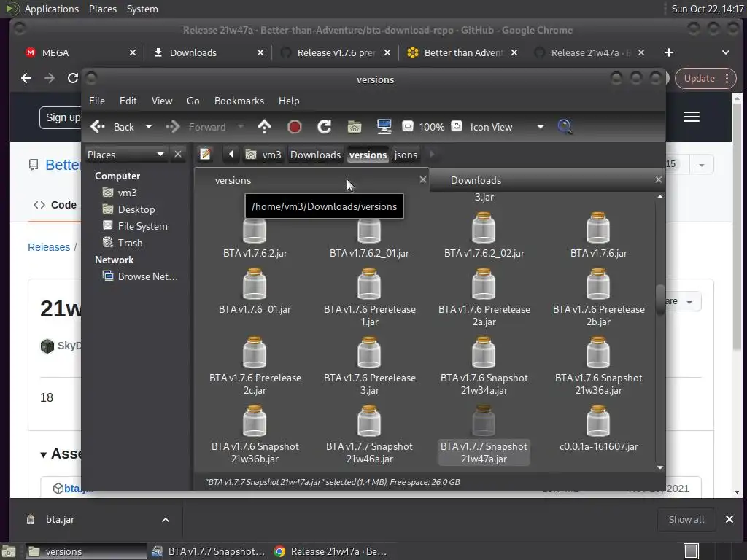Select BTA v1.7.6.2.jar file icon
Screen dimensions: 747x560
(255, 232)
